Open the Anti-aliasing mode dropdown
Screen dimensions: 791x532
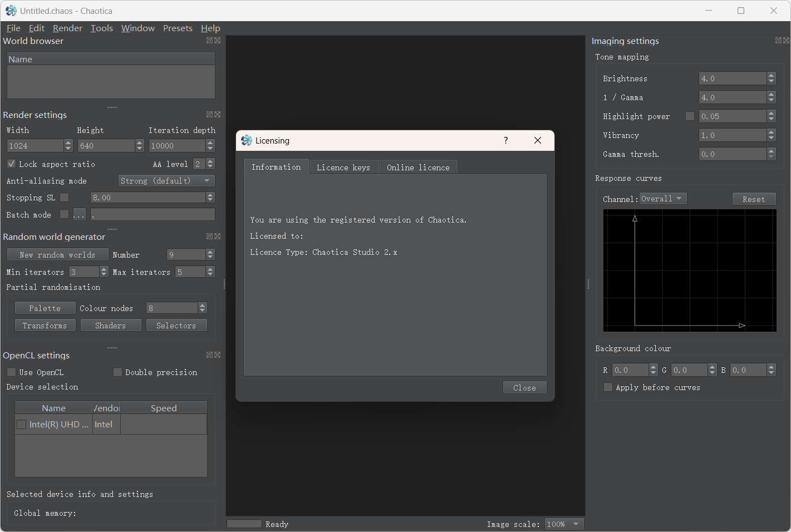166,181
